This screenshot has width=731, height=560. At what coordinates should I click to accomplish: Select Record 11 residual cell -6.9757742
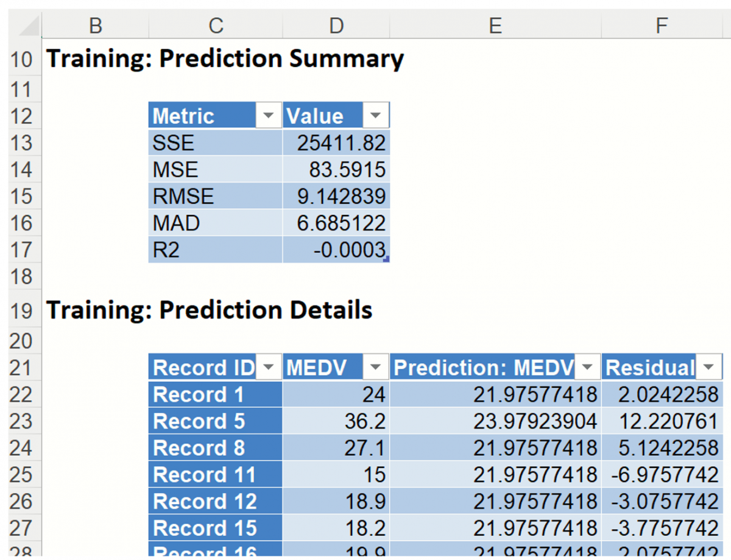point(662,475)
